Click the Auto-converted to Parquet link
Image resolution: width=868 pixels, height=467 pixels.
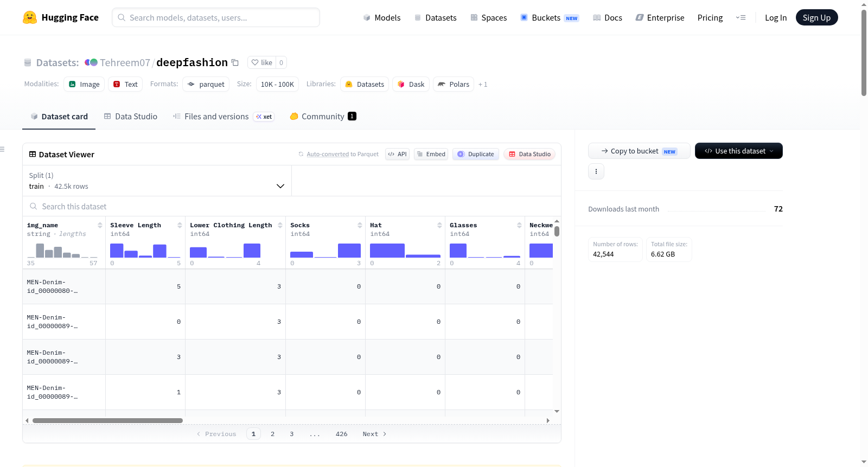point(328,154)
